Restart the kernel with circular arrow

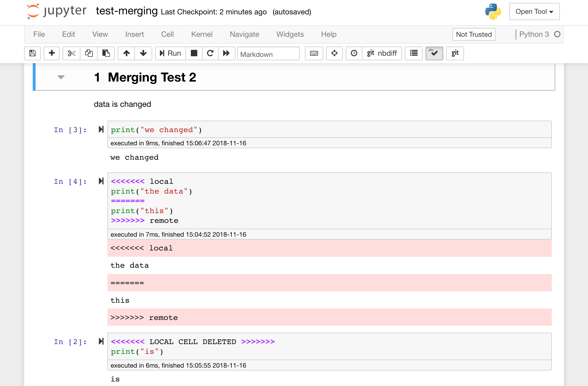210,53
